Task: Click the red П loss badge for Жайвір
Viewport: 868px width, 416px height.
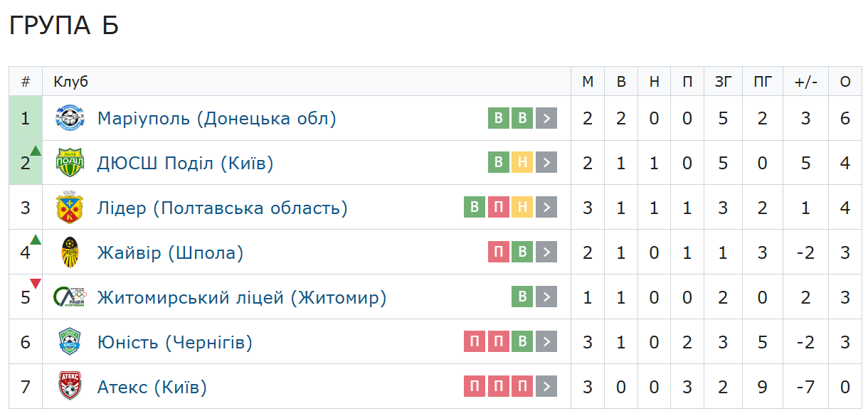Action: pos(499,252)
